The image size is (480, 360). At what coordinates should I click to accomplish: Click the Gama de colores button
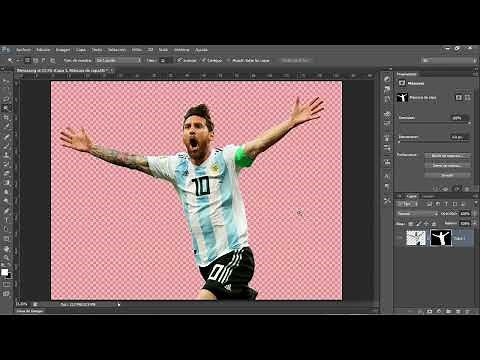[447, 166]
